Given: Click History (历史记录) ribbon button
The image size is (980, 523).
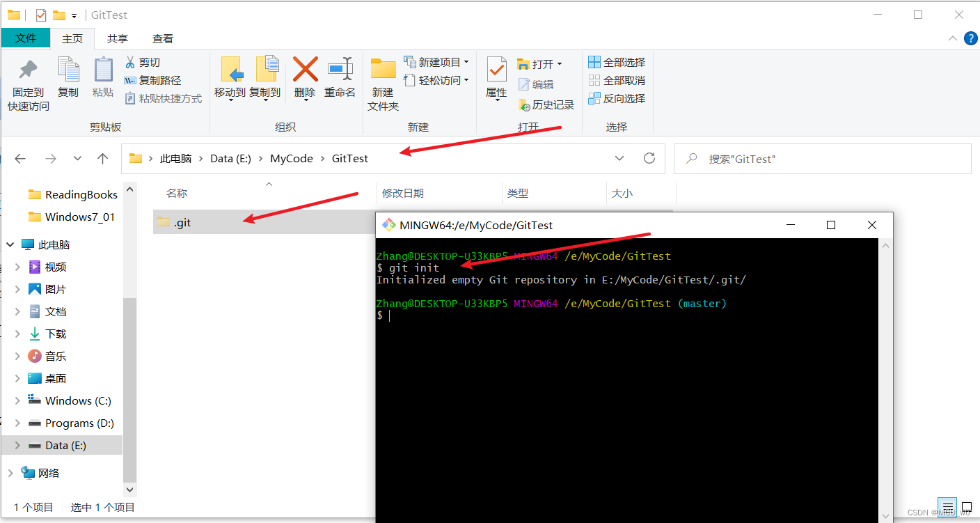Looking at the screenshot, I should 546,104.
